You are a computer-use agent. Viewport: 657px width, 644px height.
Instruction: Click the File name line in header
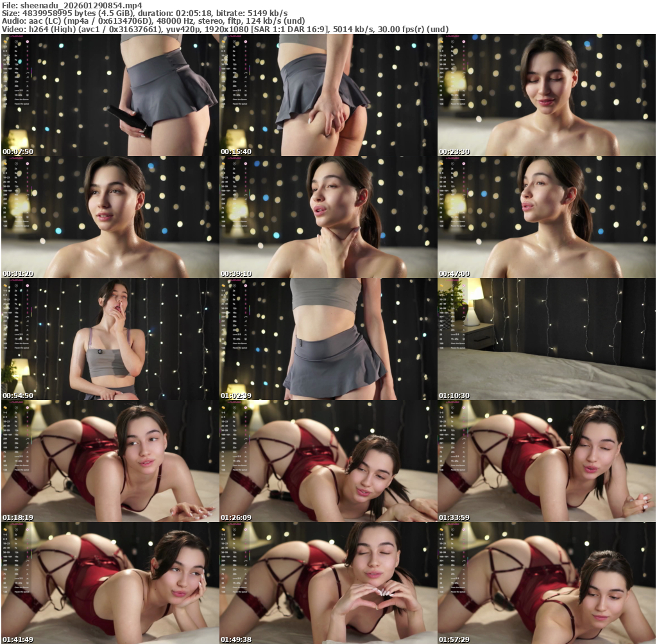71,4
